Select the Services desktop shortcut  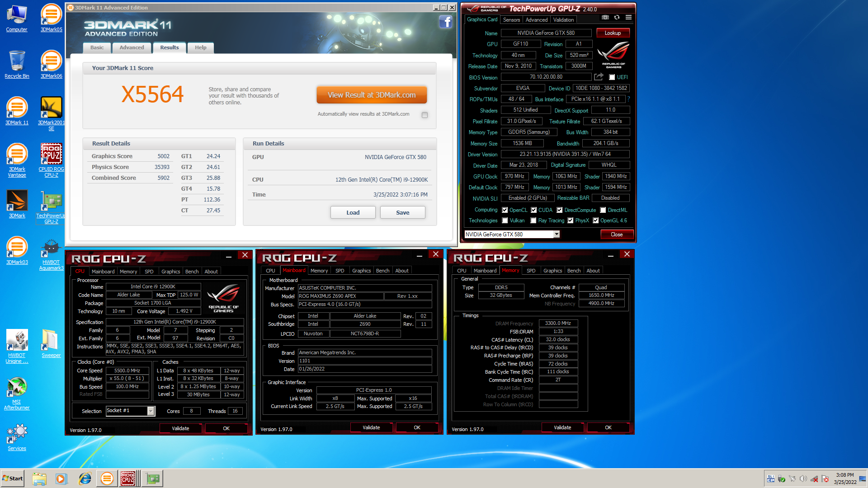(17, 437)
